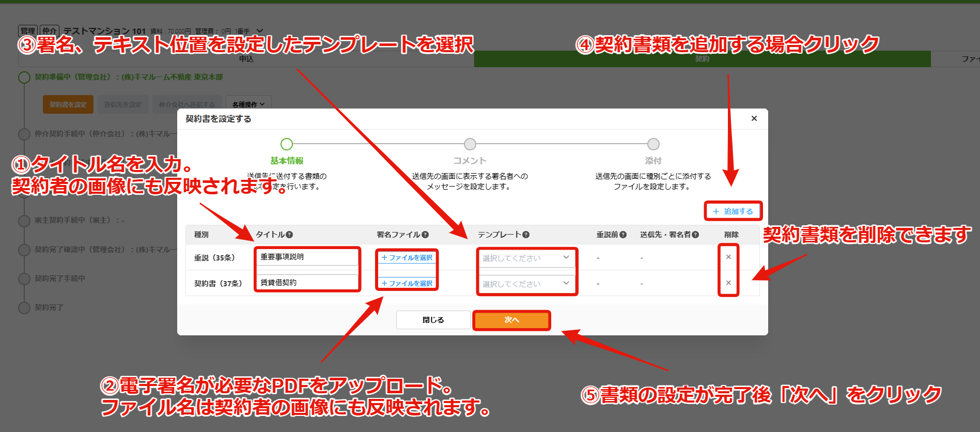Click the 重説前 help question icon
Screen dimensions: 980x432
point(623,235)
